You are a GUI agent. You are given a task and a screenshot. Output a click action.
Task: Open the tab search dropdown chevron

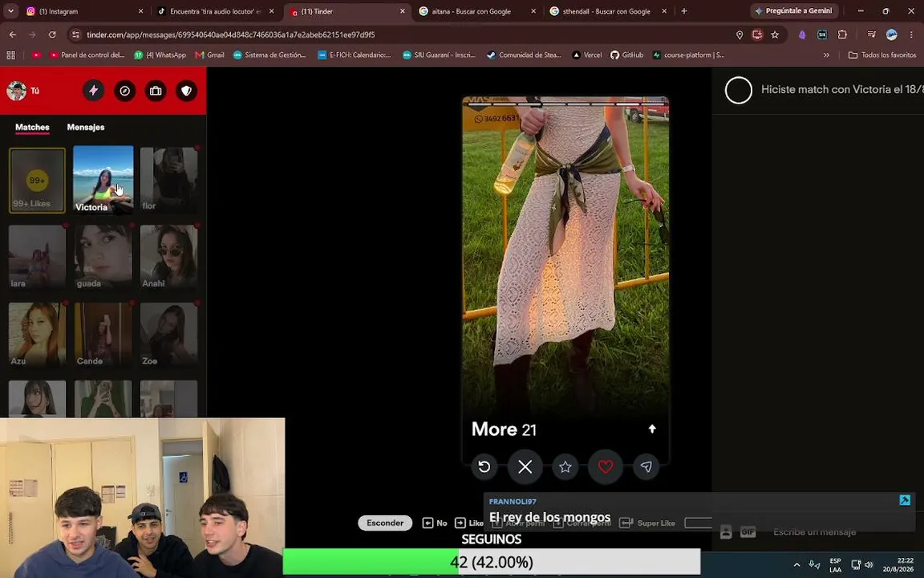(x=10, y=11)
